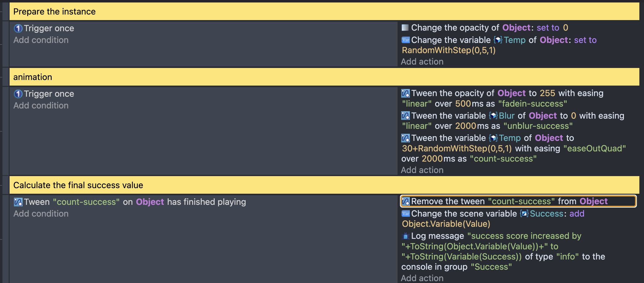The width and height of the screenshot is (644, 283).
Task: Click the first Trigger once condition icon
Action: pos(18,28)
